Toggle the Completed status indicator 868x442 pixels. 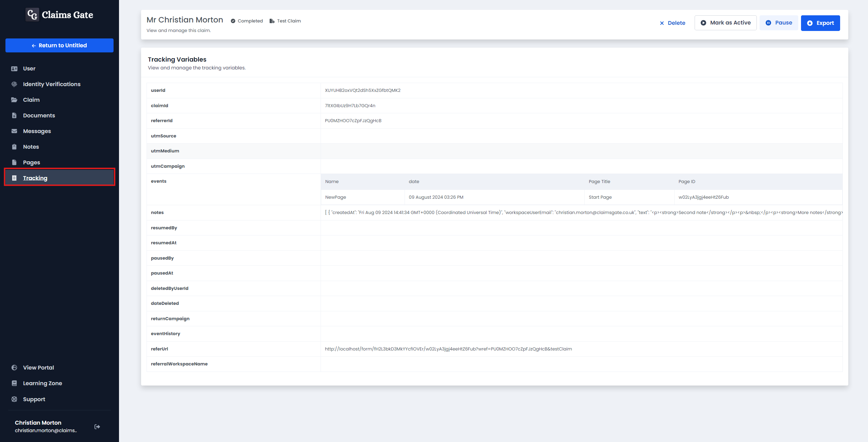pyautogui.click(x=245, y=21)
